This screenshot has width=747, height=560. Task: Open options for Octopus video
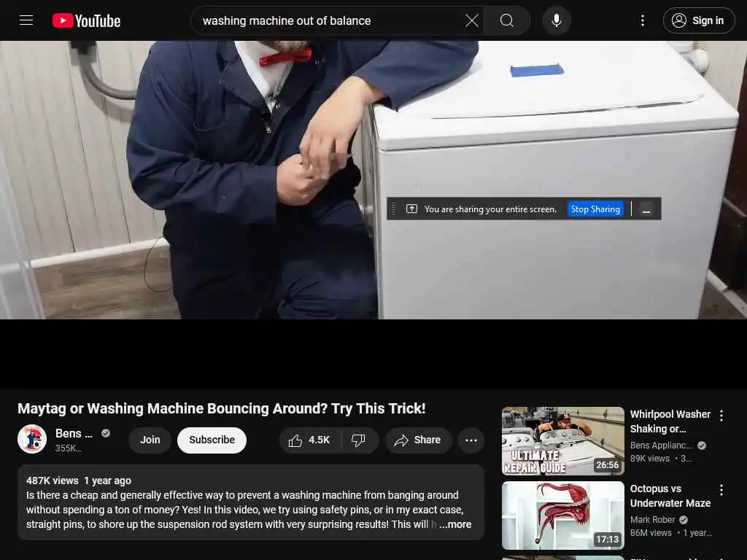tap(721, 490)
